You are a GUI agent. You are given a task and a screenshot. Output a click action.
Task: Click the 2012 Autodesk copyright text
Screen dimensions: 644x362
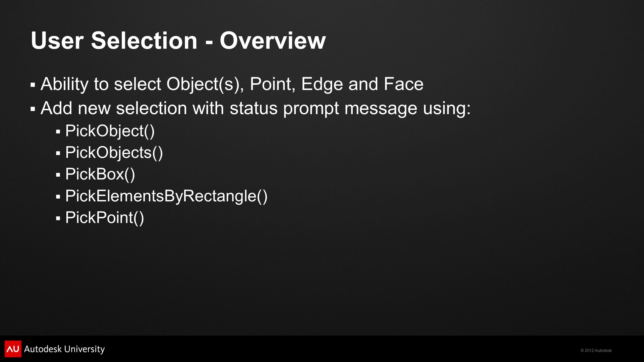point(596,350)
